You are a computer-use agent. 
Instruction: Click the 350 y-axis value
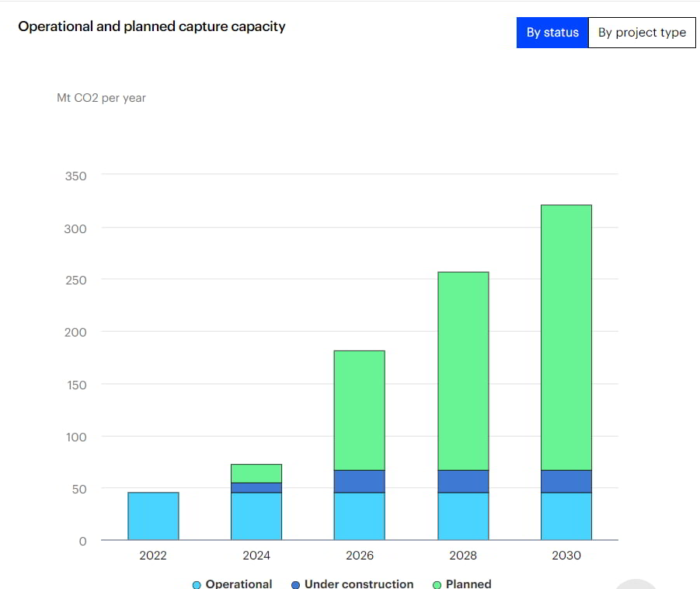coord(76,176)
